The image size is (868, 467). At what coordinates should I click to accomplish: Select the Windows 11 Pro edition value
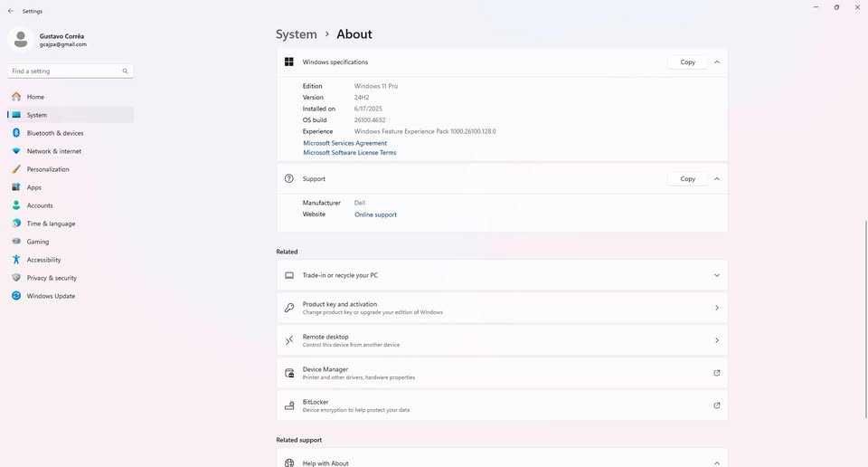(x=376, y=86)
